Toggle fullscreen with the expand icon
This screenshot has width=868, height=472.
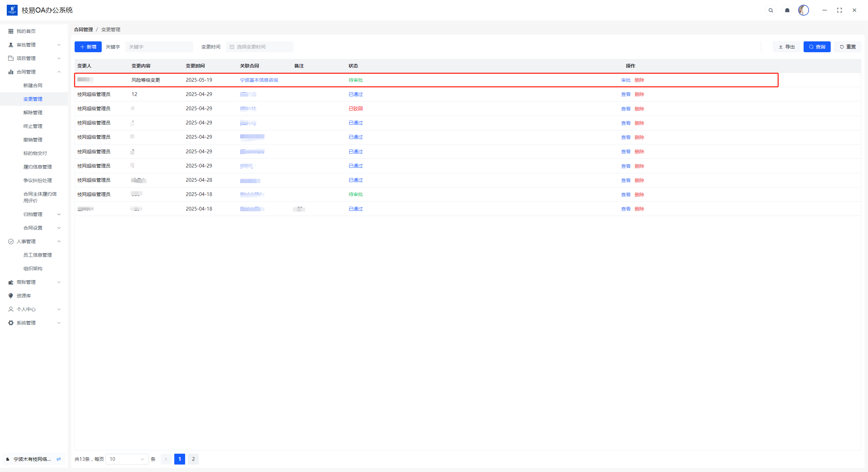(840, 10)
